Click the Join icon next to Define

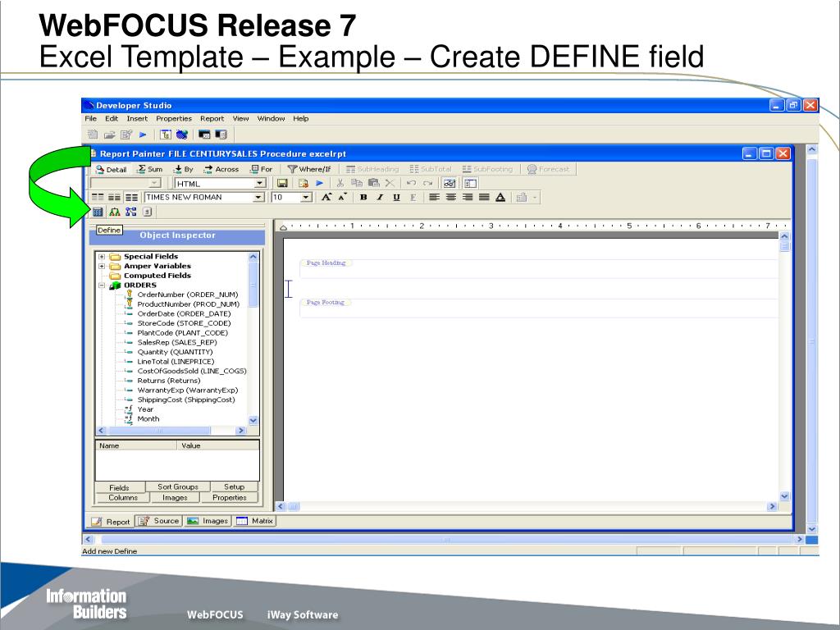coord(115,212)
